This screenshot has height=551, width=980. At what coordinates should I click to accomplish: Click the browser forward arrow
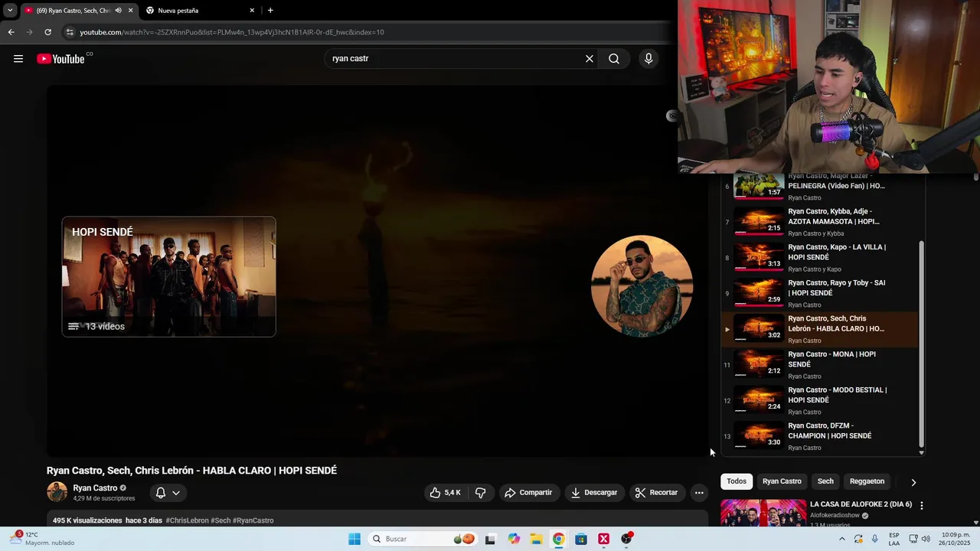(x=29, y=32)
